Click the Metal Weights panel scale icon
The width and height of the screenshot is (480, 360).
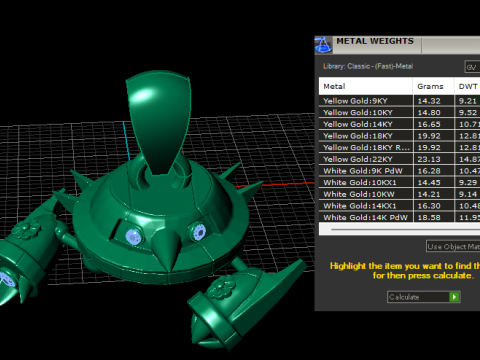point(323,45)
